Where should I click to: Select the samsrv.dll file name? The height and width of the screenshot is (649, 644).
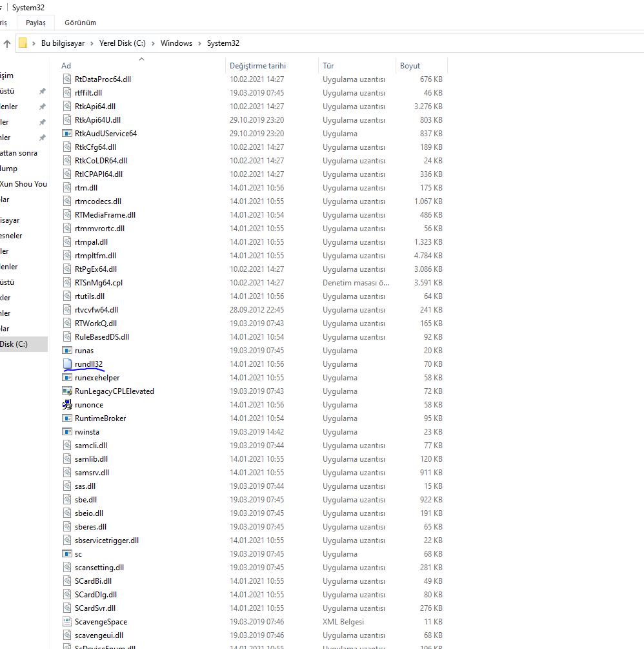point(92,473)
